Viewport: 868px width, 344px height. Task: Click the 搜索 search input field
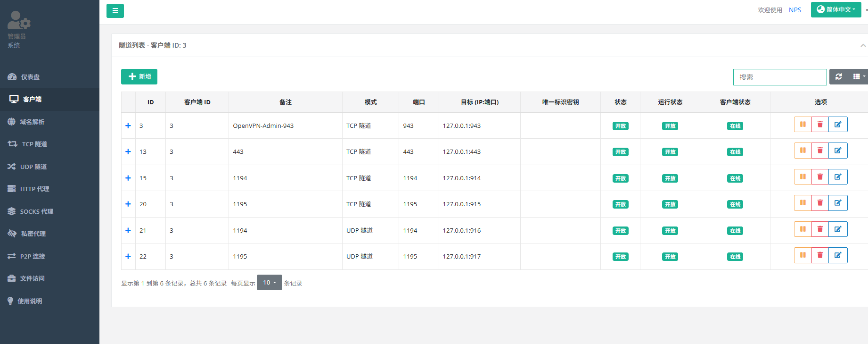(779, 77)
